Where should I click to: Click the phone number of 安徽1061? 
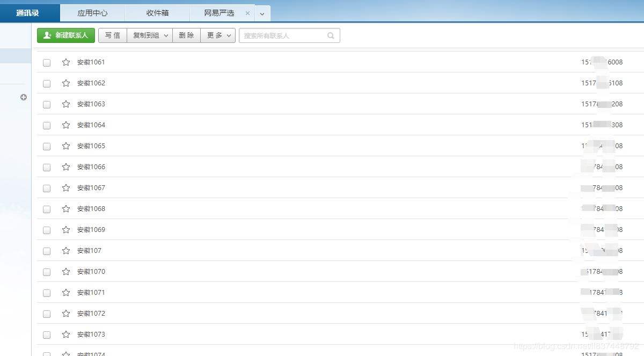click(602, 62)
